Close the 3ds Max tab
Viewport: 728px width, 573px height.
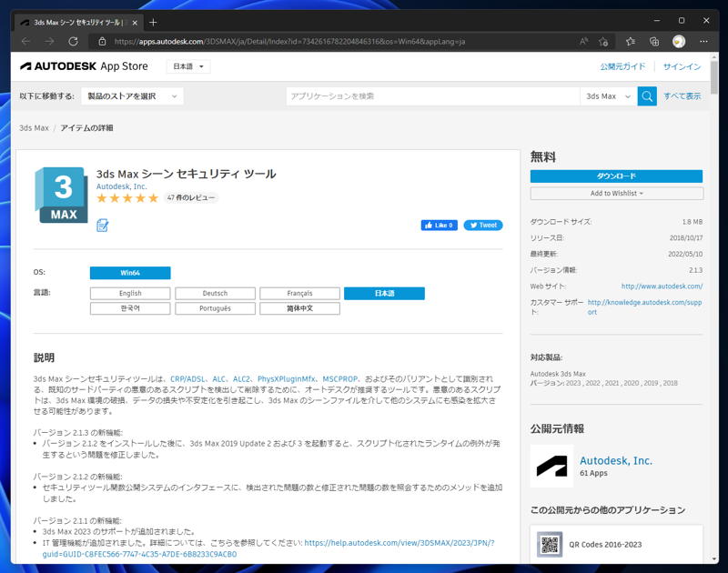tap(135, 23)
